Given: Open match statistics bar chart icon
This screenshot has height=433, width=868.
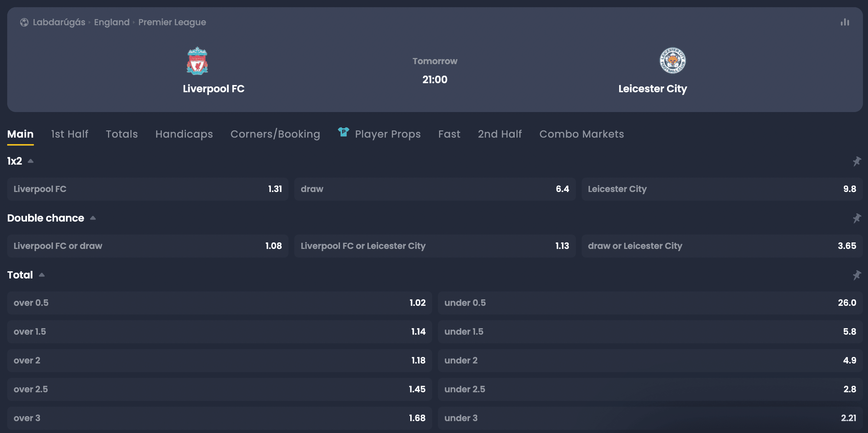Looking at the screenshot, I should [845, 22].
